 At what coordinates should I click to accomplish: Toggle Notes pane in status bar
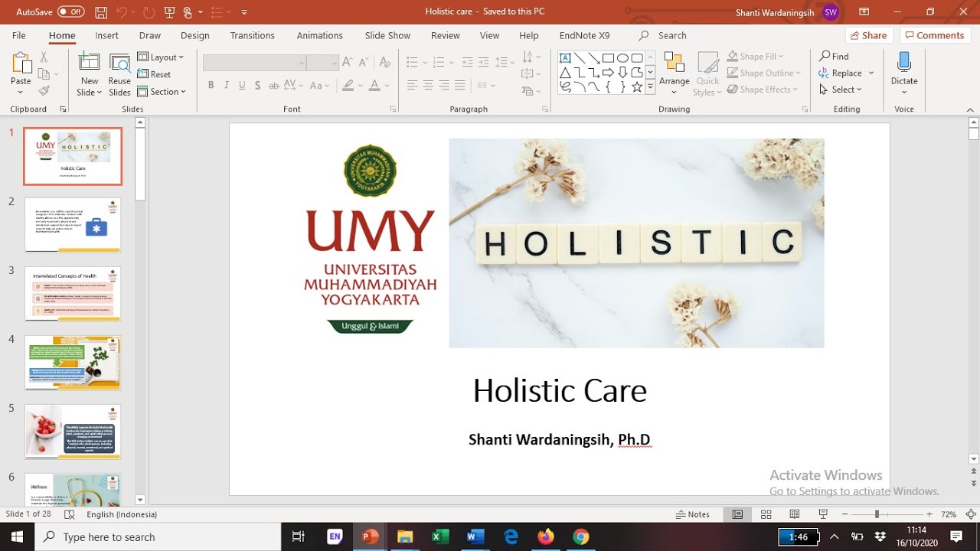[x=692, y=514]
